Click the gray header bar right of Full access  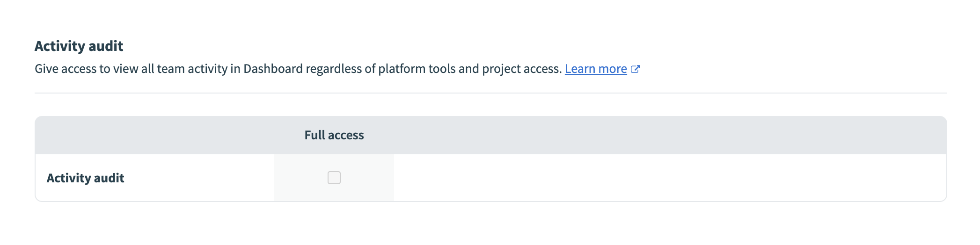655,135
